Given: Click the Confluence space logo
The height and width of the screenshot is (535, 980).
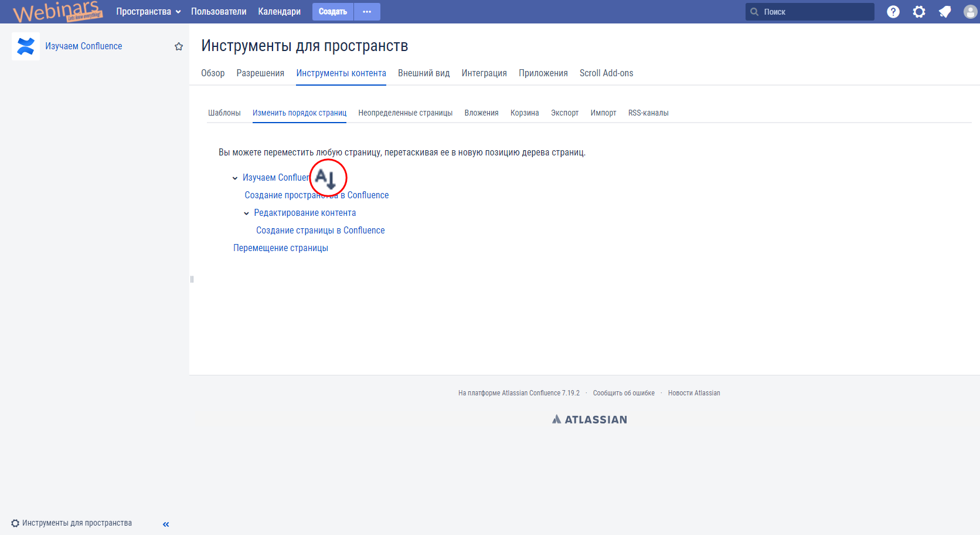Looking at the screenshot, I should tap(26, 46).
